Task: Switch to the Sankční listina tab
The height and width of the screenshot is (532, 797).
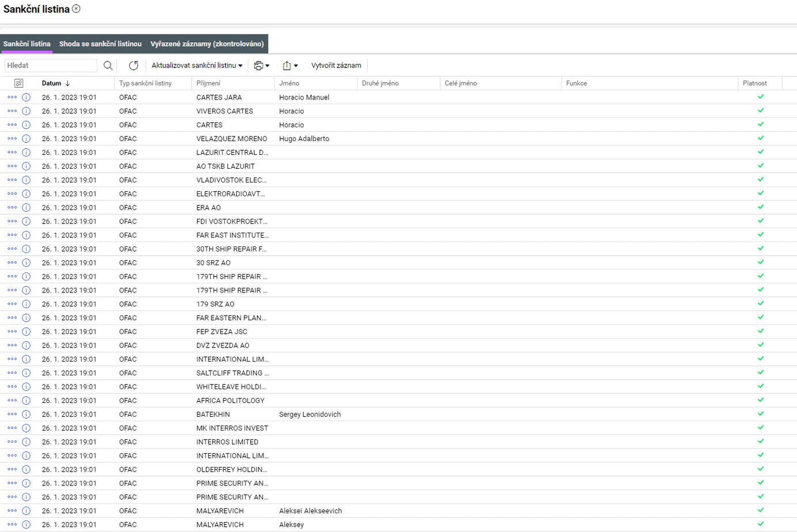Action: click(27, 44)
